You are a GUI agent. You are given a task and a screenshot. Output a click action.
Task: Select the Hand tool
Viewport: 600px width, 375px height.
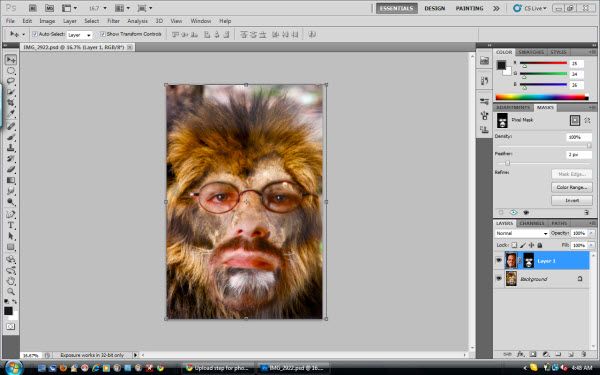click(11, 281)
